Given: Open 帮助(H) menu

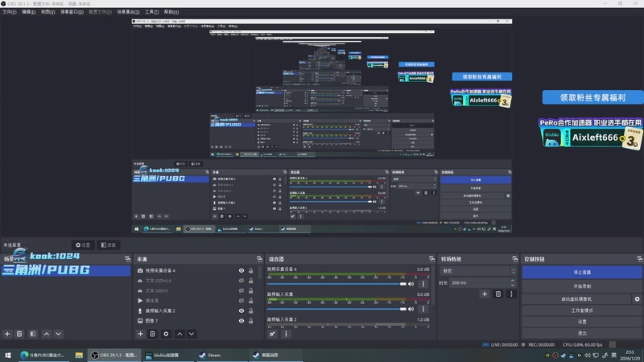Looking at the screenshot, I should pos(171,12).
